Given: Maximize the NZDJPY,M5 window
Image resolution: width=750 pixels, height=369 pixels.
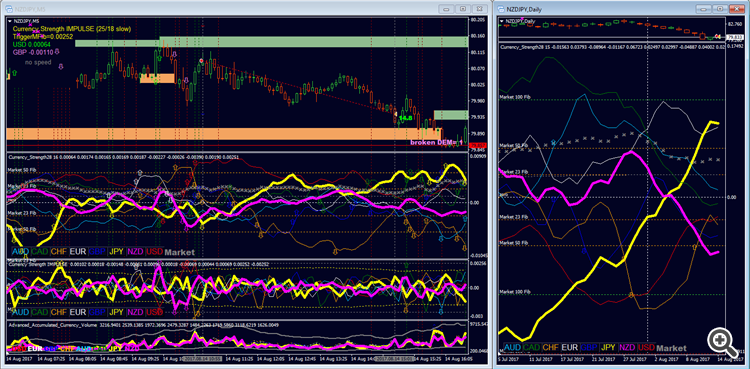Looking at the screenshot, I should click(463, 9).
